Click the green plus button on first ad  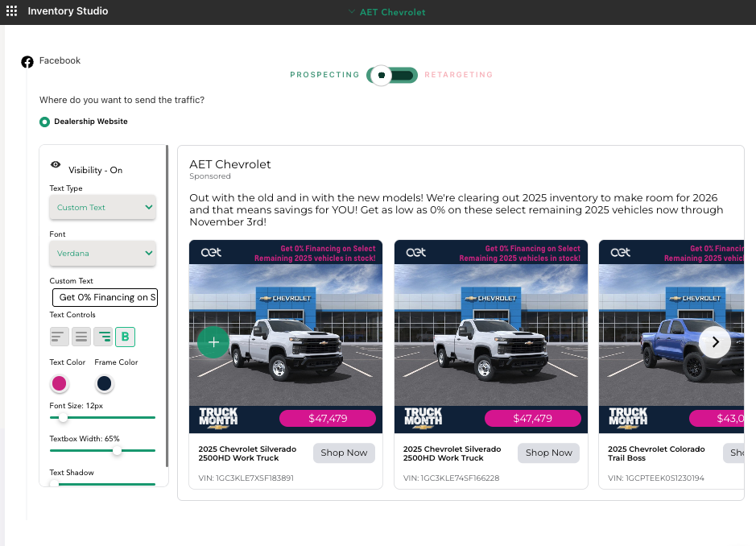[x=213, y=342]
